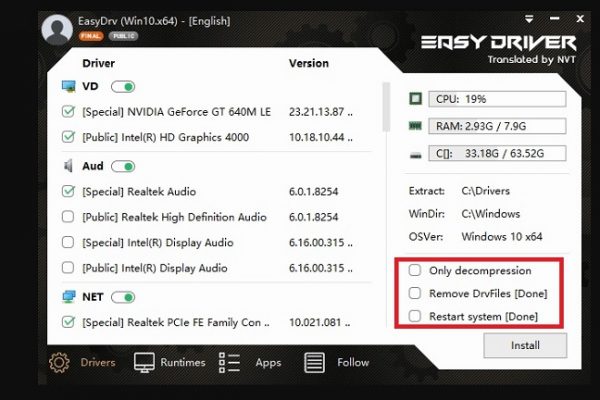This screenshot has width=600, height=400.
Task: Click the EASY DRIVER logo
Action: click(x=499, y=42)
